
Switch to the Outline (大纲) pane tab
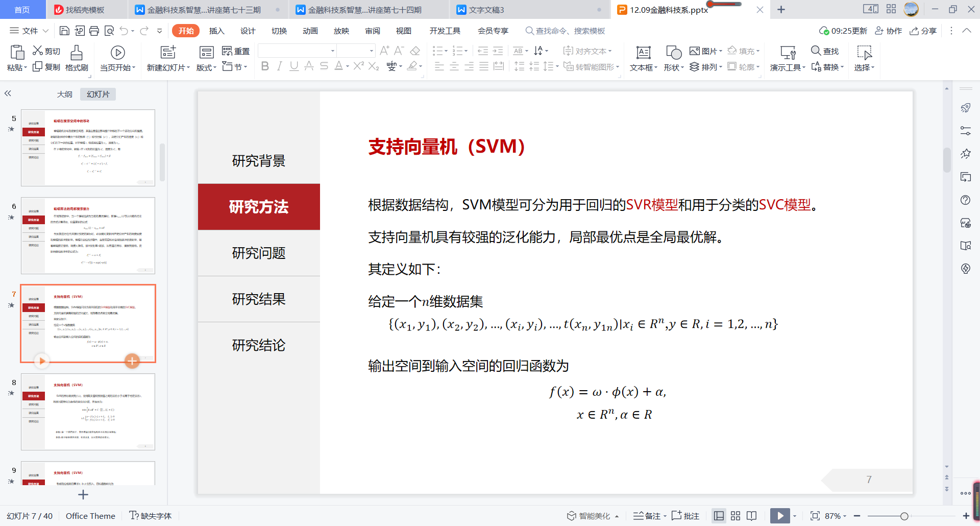pos(65,94)
